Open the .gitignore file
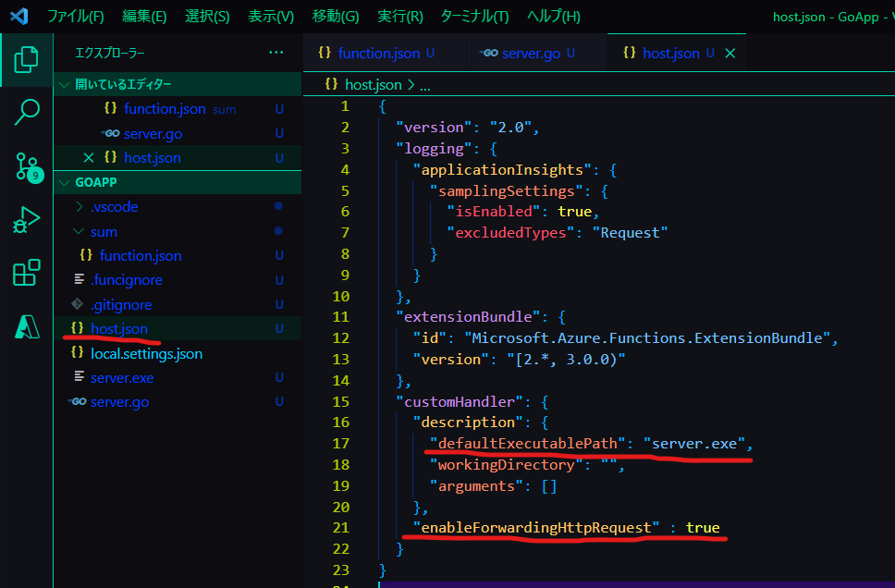 click(178, 304)
